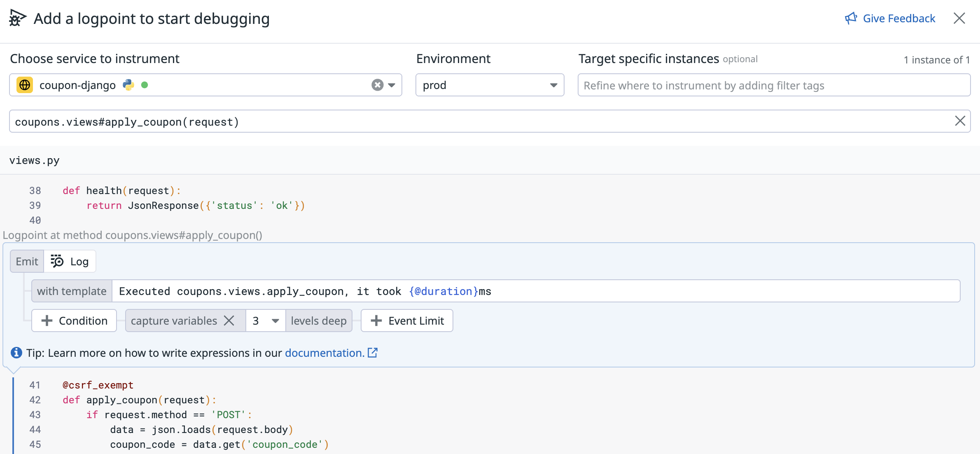The width and height of the screenshot is (980, 454).
Task: Click the green service status indicator dot
Action: tap(145, 85)
